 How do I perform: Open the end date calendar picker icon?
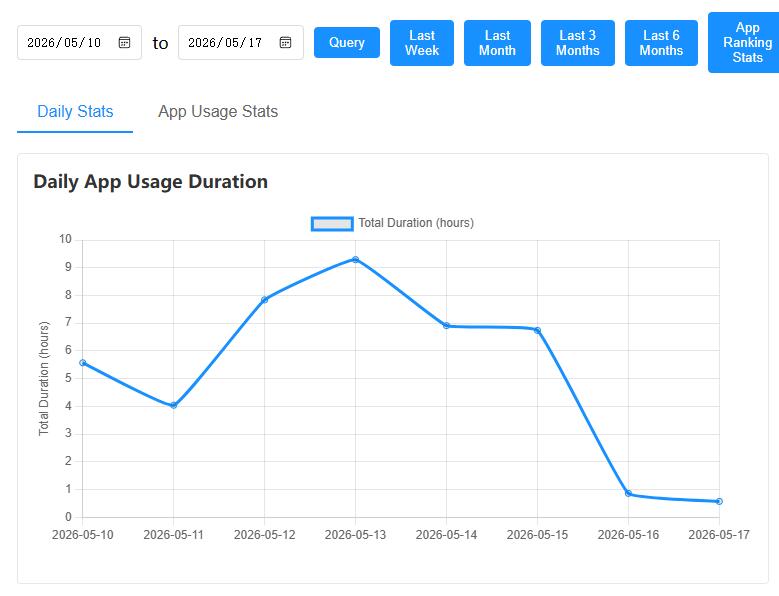tap(285, 43)
